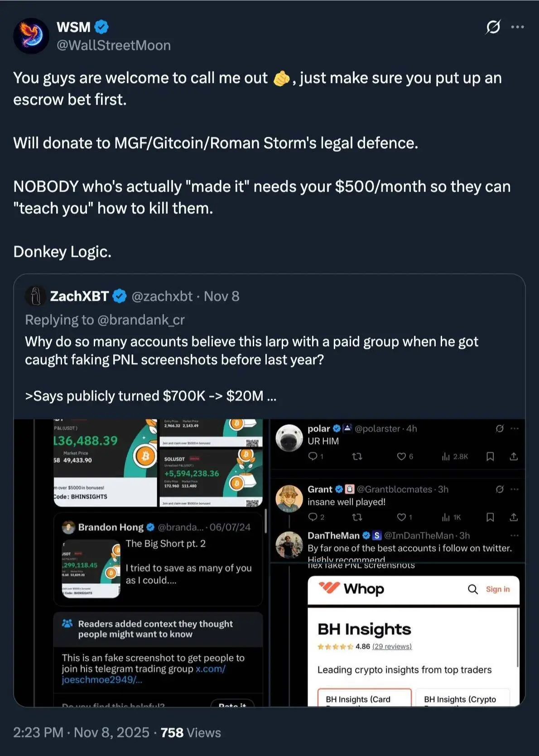Open the "29 reviews" link for BH Insights
The image size is (539, 756).
[392, 646]
